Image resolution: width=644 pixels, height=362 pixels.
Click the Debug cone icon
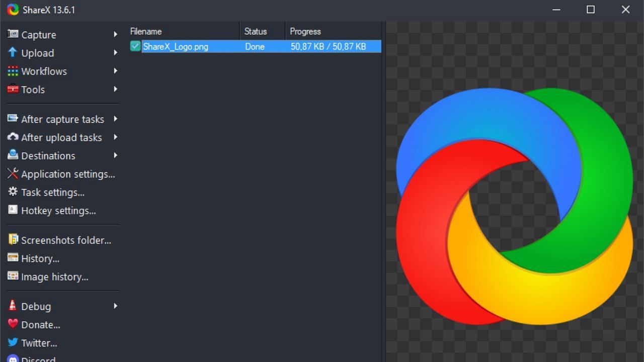pos(13,306)
